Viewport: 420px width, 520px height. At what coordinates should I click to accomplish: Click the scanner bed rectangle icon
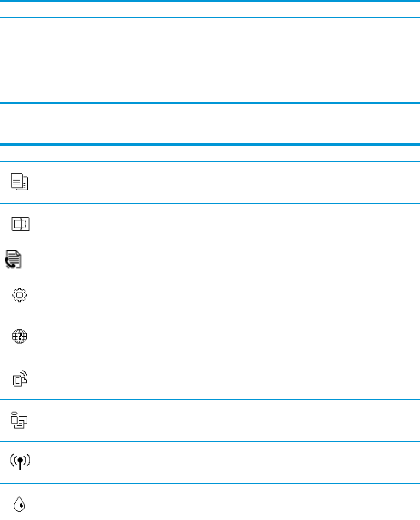coord(20,224)
